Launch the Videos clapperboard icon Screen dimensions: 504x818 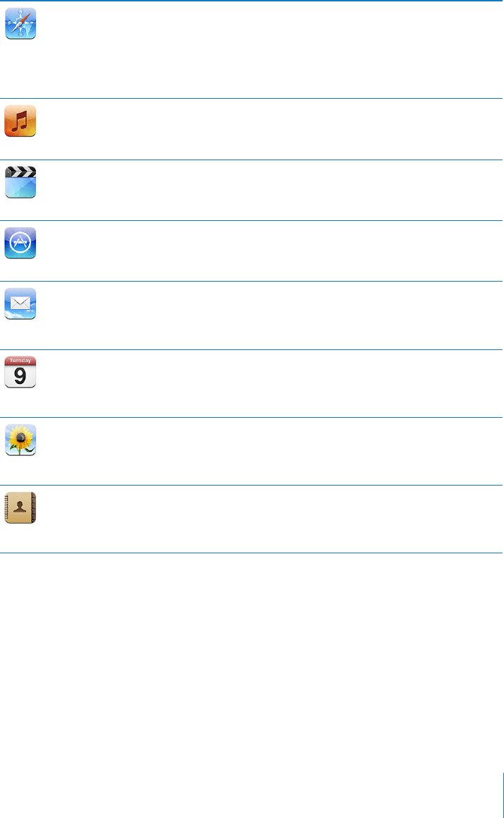(20, 182)
